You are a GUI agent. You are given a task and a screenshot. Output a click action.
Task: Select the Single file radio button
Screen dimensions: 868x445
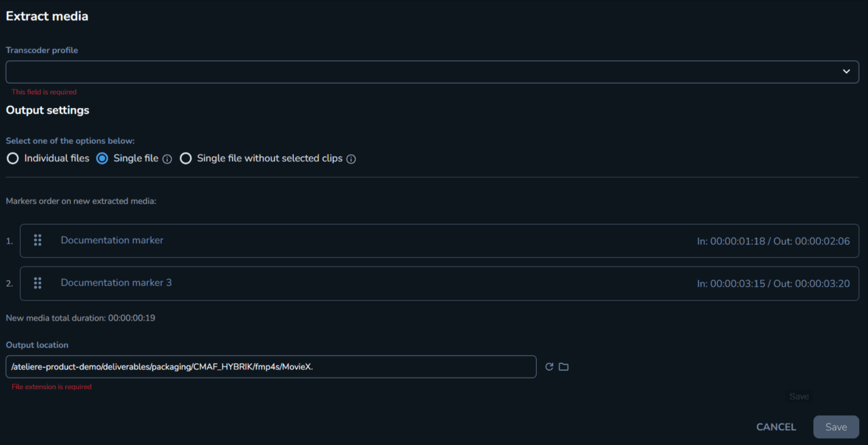102,159
